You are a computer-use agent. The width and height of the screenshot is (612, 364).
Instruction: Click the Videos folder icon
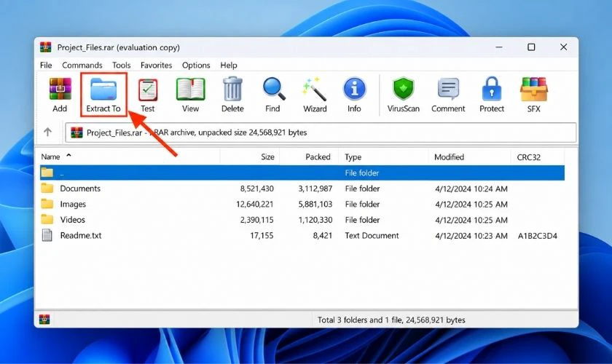click(x=47, y=219)
